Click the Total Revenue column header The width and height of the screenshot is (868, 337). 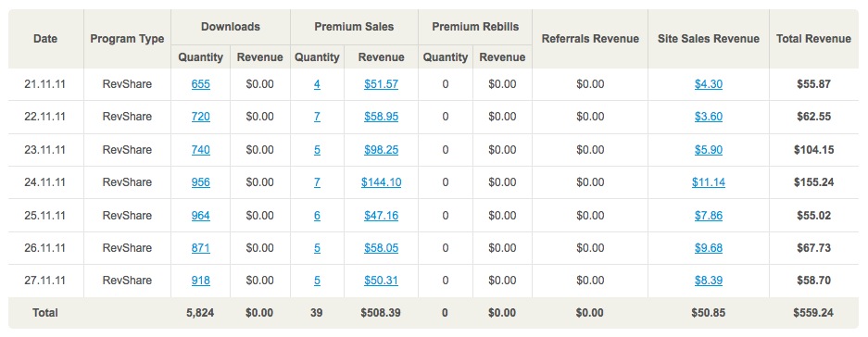pyautogui.click(x=813, y=39)
